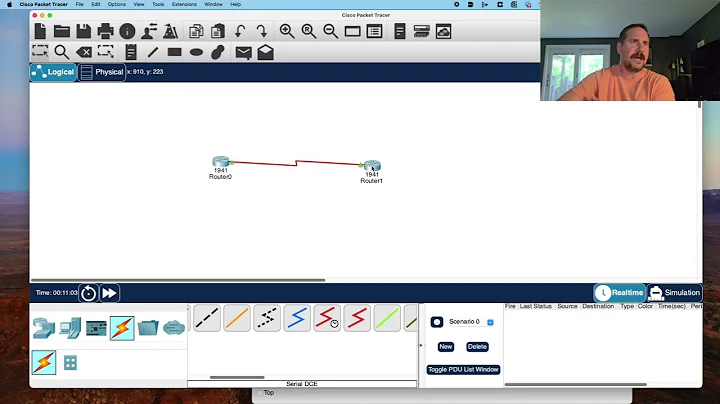The height and width of the screenshot is (404, 720).
Task: Activate the Inspect magnifier tool
Action: click(62, 52)
